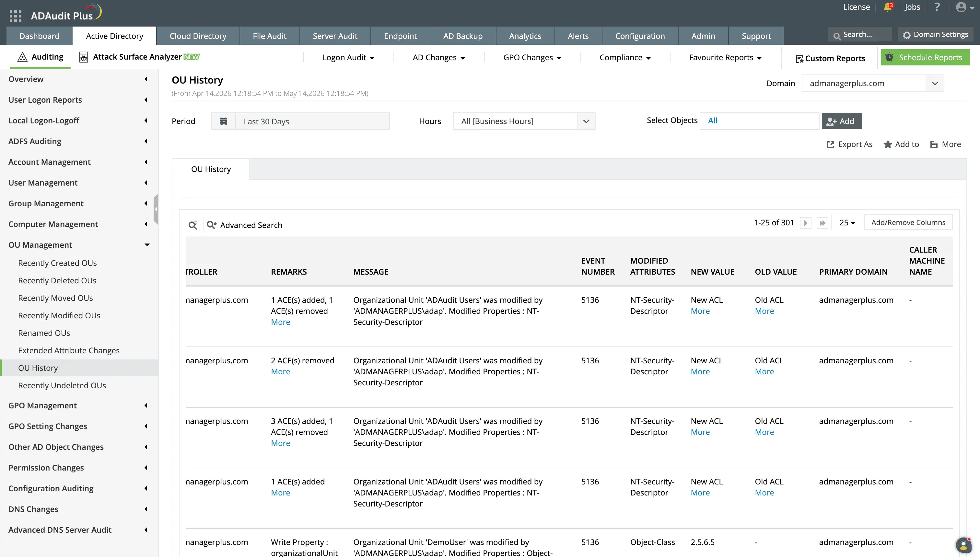The image size is (980, 557).
Task: Click the Period field showing Last 30 Days
Action: 312,121
